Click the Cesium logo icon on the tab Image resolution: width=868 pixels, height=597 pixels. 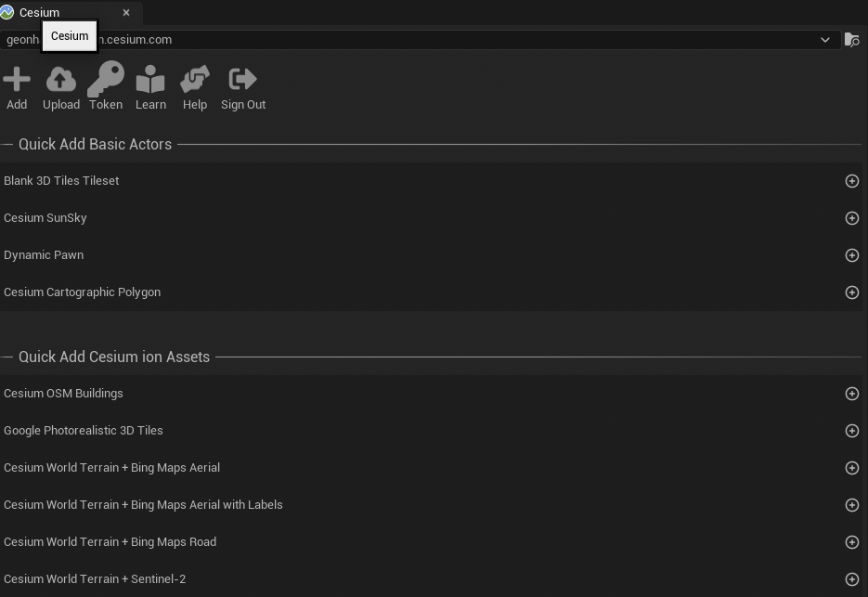7,12
